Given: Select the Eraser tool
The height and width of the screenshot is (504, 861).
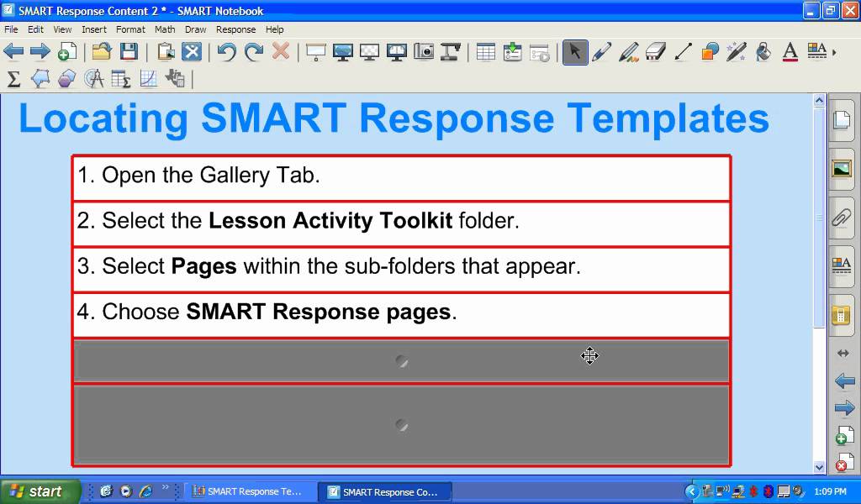Looking at the screenshot, I should 656,52.
